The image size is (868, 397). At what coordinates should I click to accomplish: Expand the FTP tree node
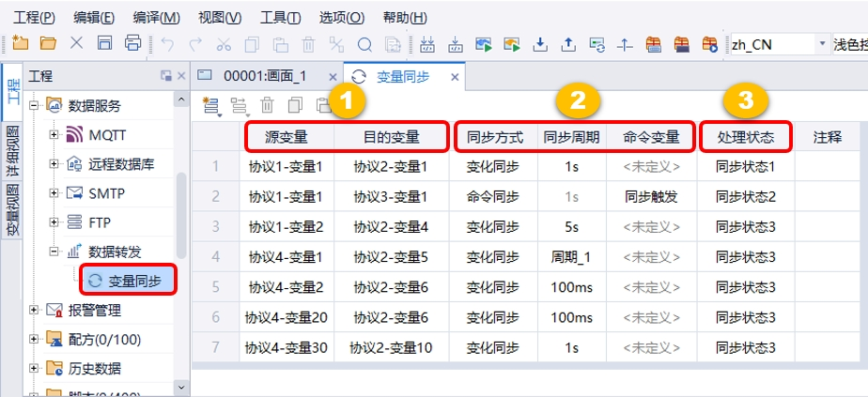click(54, 222)
